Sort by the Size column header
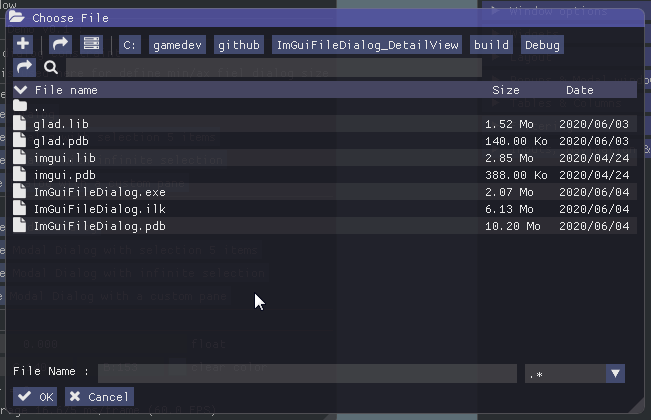This screenshot has width=651, height=420. 506,90
